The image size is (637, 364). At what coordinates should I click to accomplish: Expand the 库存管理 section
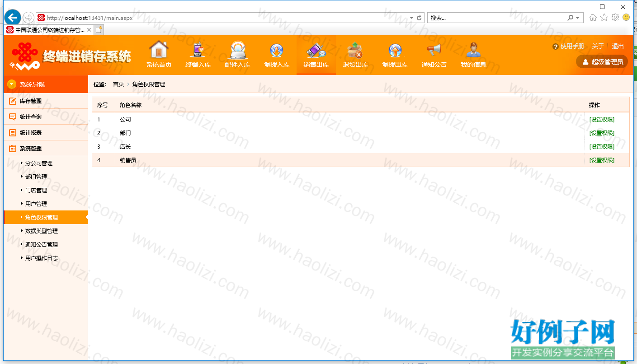point(46,101)
